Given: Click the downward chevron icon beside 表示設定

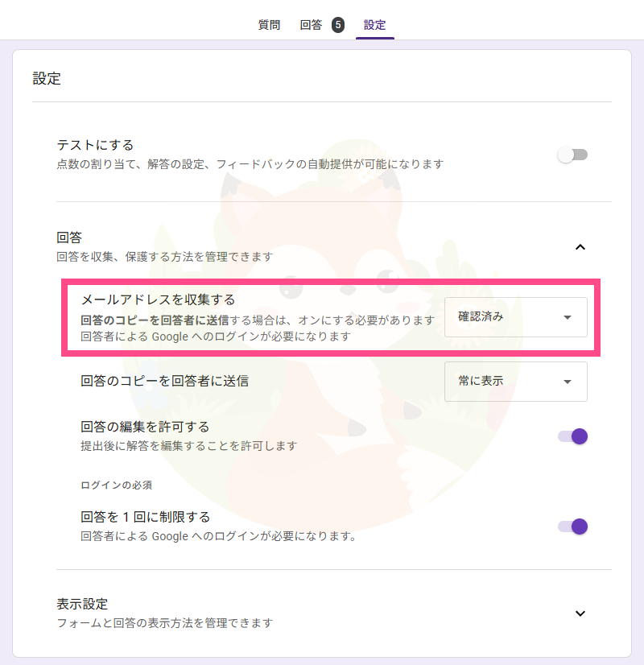Looking at the screenshot, I should [x=580, y=613].
